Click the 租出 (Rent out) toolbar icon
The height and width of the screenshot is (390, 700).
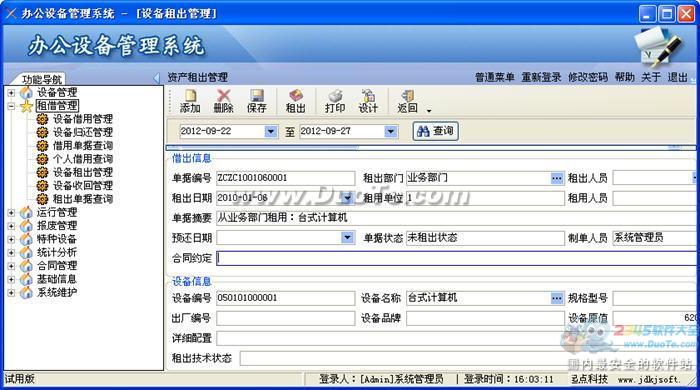point(296,101)
